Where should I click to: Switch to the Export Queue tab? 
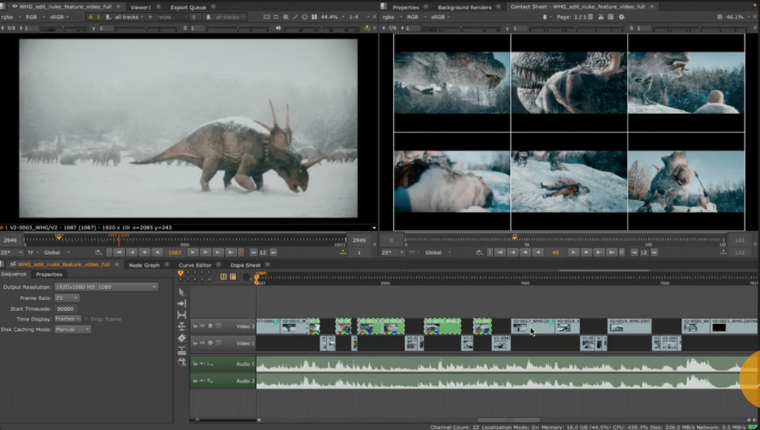tap(188, 7)
